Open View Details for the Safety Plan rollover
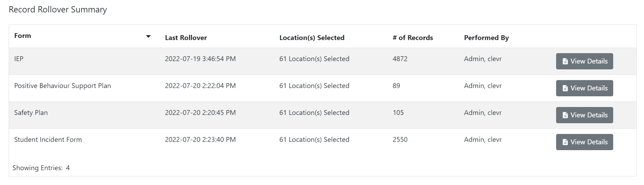The width and height of the screenshot is (644, 185). coord(584,115)
